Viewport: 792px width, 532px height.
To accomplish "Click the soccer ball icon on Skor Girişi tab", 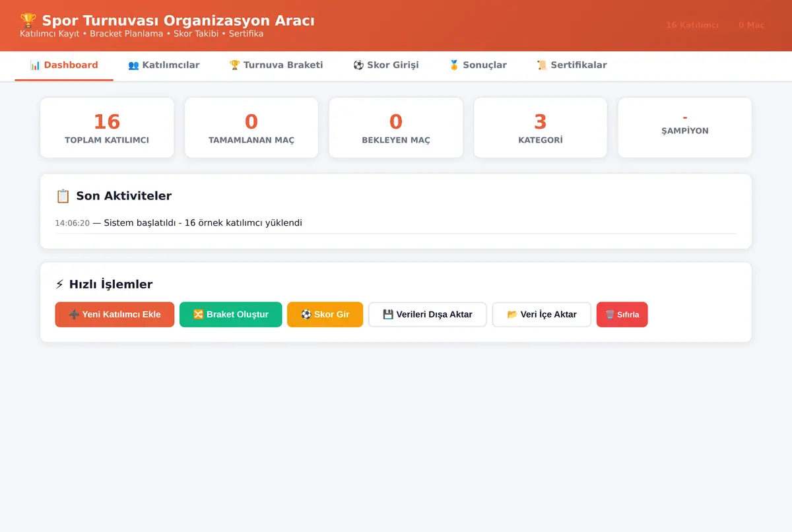I will click(x=358, y=65).
